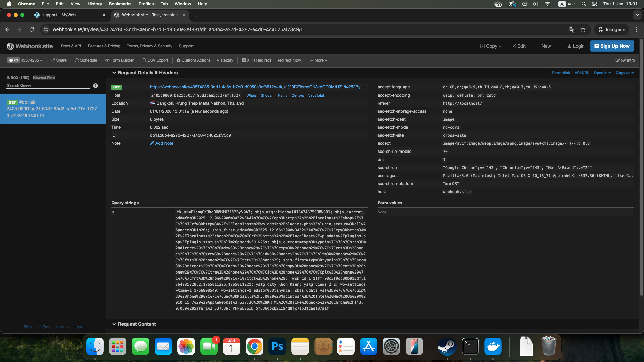Image resolution: width=644 pixels, height=362 pixels.
Task: Open Google Translate icon in address bar
Action: click(x=572, y=29)
